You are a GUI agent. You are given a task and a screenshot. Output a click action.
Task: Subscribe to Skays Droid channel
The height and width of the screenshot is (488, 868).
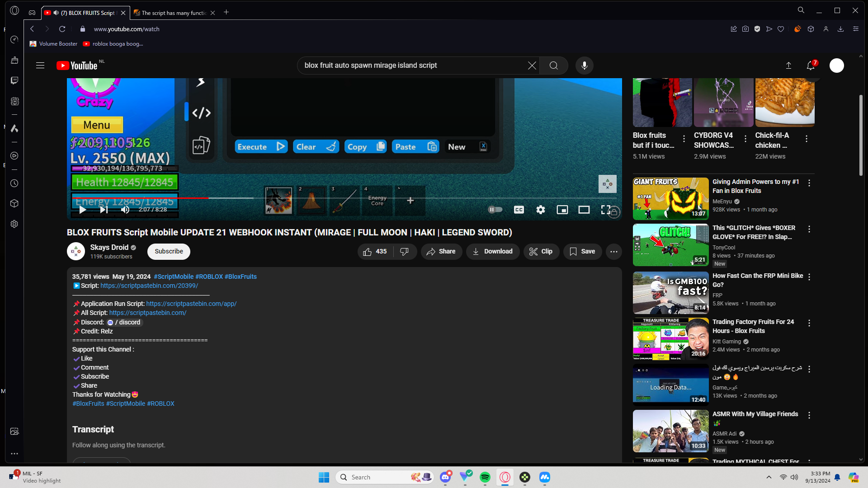pyautogui.click(x=169, y=252)
